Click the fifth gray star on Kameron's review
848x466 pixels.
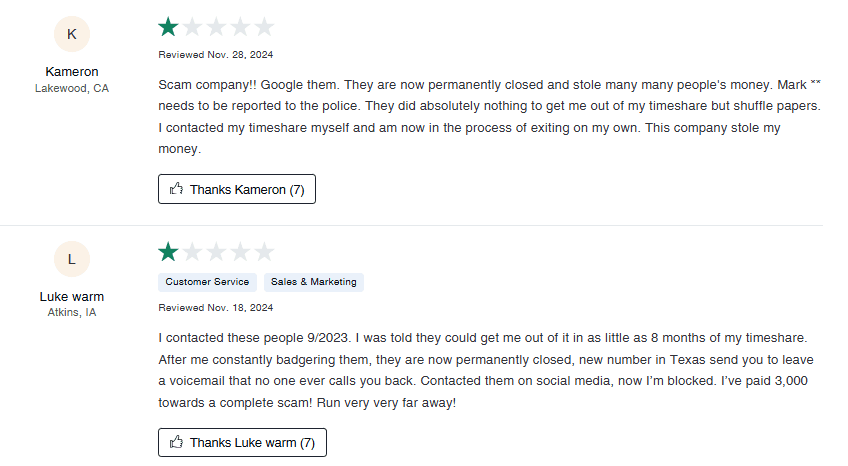click(264, 27)
